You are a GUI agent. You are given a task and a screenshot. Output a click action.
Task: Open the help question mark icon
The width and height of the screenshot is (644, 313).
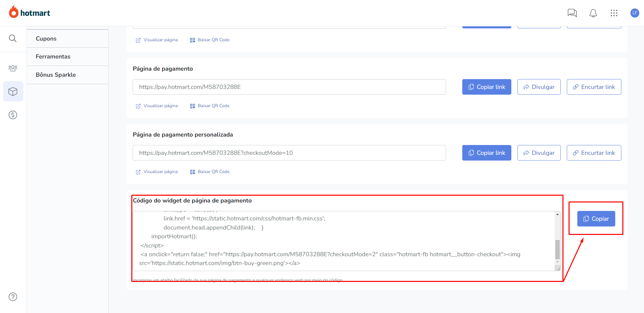13,297
